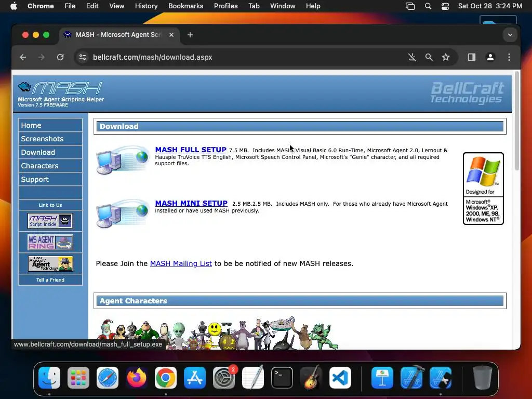Open site information icon in address bar
Viewport: 532px width, 399px height.
(83, 57)
